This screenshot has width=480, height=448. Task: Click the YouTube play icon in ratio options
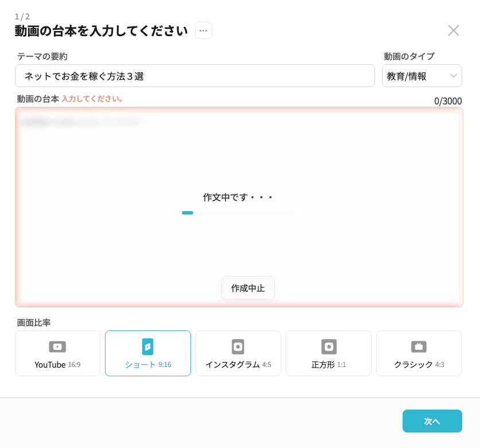coord(57,346)
